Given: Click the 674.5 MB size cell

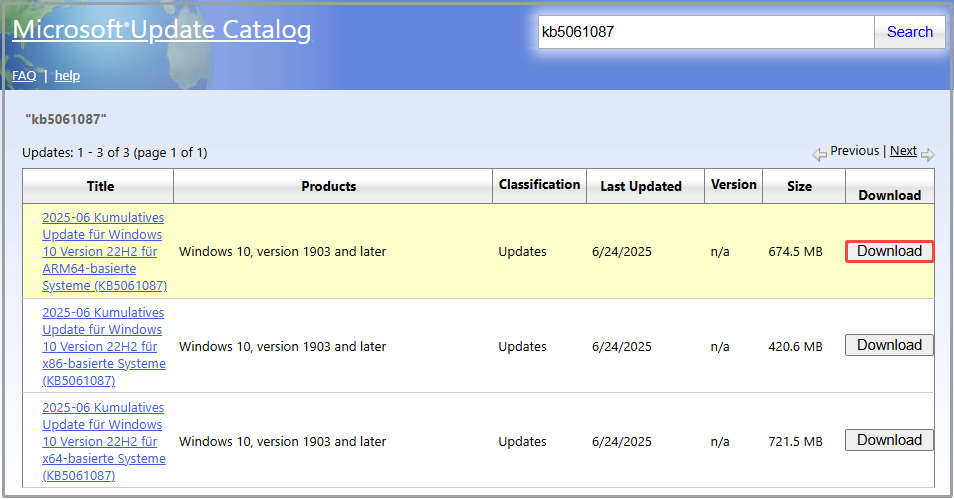Looking at the screenshot, I should point(795,251).
